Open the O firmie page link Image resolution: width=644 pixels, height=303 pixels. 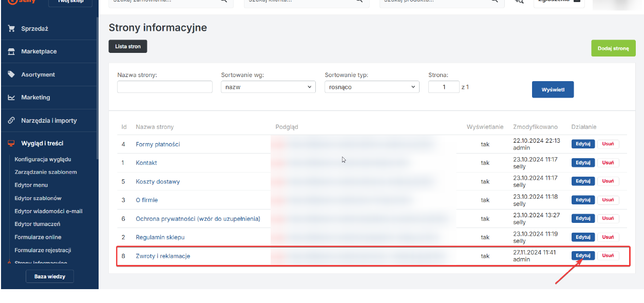point(147,200)
